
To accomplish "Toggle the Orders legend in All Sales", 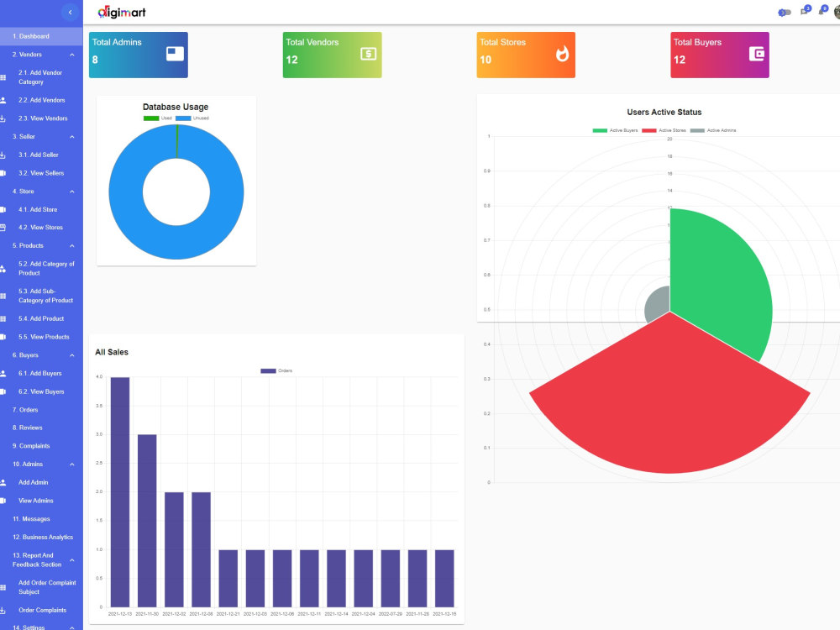I will coord(276,370).
